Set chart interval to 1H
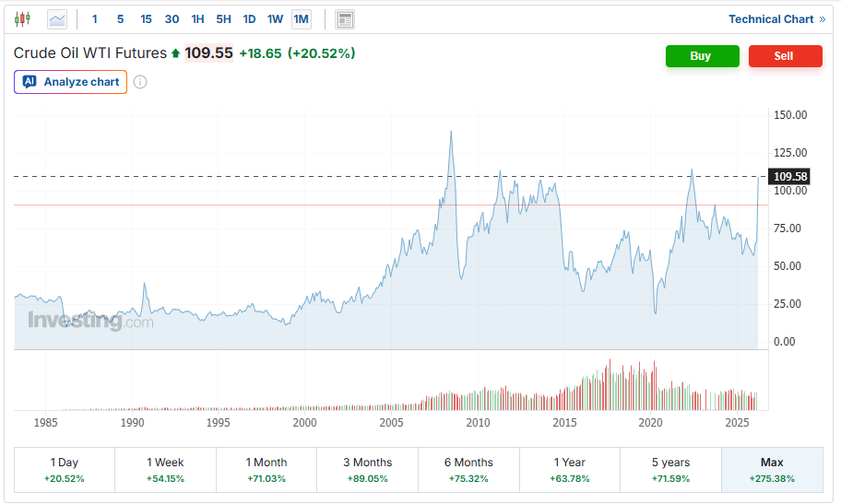The height and width of the screenshot is (504, 841). click(197, 18)
